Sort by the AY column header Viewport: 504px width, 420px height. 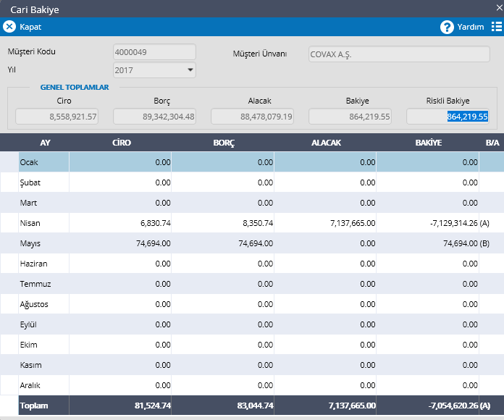(45, 143)
